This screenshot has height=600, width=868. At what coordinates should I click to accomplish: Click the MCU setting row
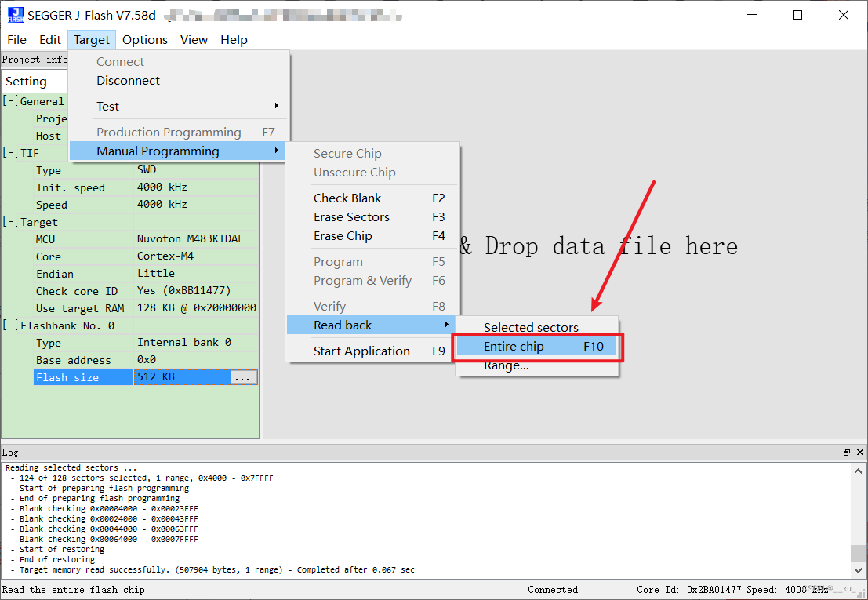pyautogui.click(x=146, y=239)
